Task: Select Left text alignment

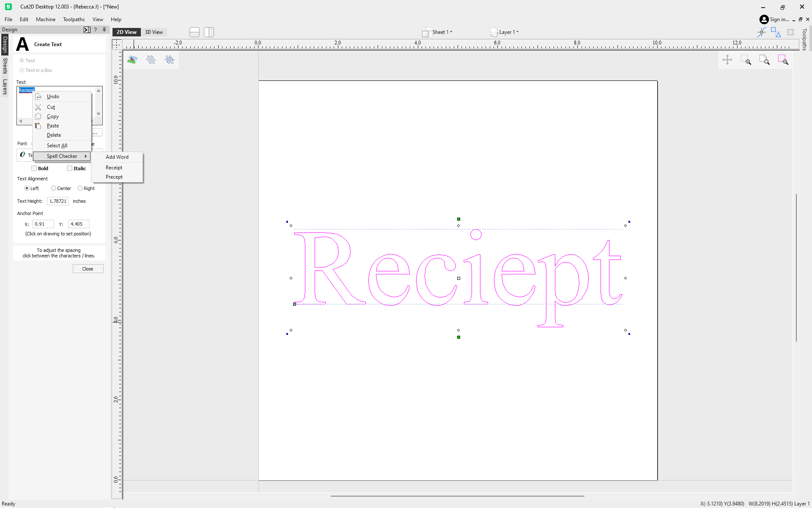Action: click(x=27, y=188)
